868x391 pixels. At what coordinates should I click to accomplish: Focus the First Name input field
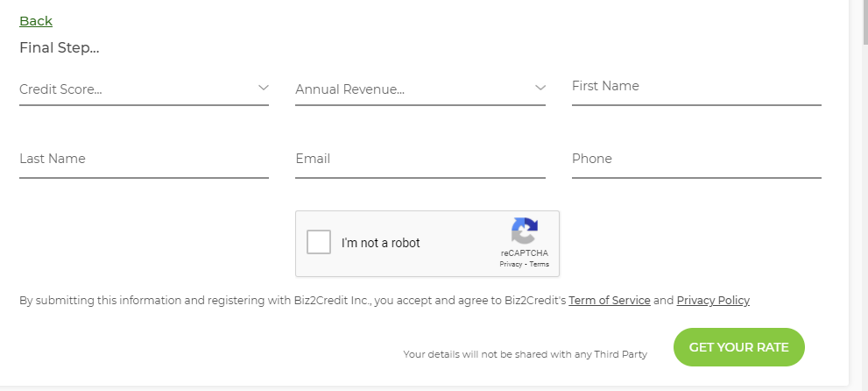695,87
